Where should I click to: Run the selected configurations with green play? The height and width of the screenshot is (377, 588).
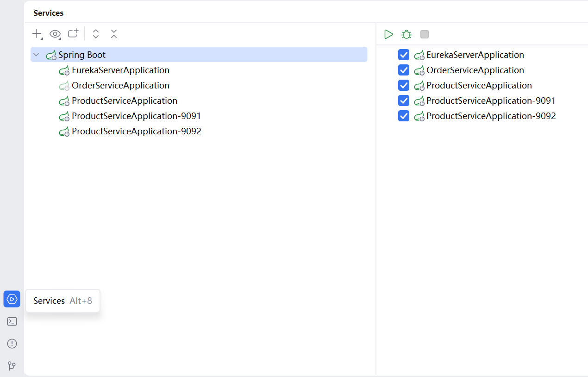click(388, 34)
